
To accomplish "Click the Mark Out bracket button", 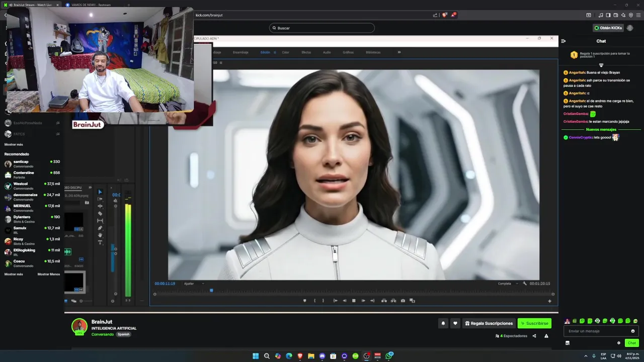I will 324,301.
